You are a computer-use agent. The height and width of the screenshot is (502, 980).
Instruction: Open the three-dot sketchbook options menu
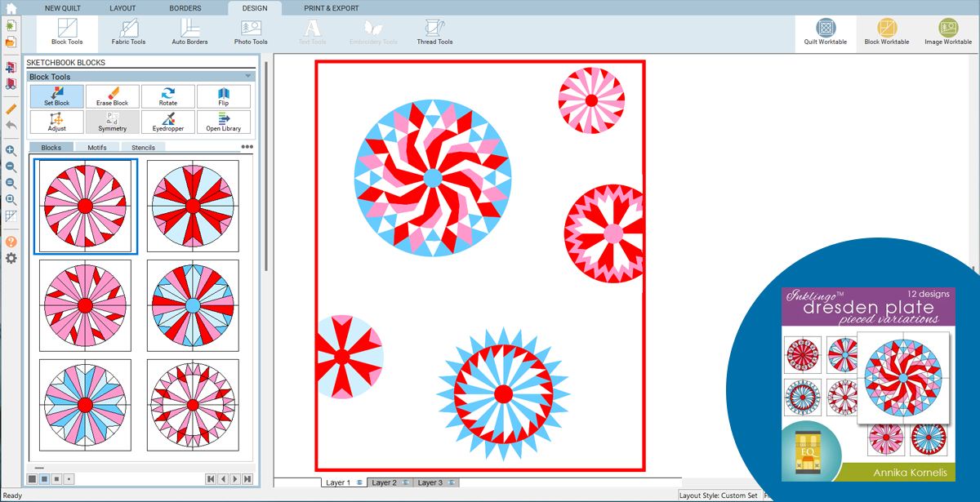(247, 147)
